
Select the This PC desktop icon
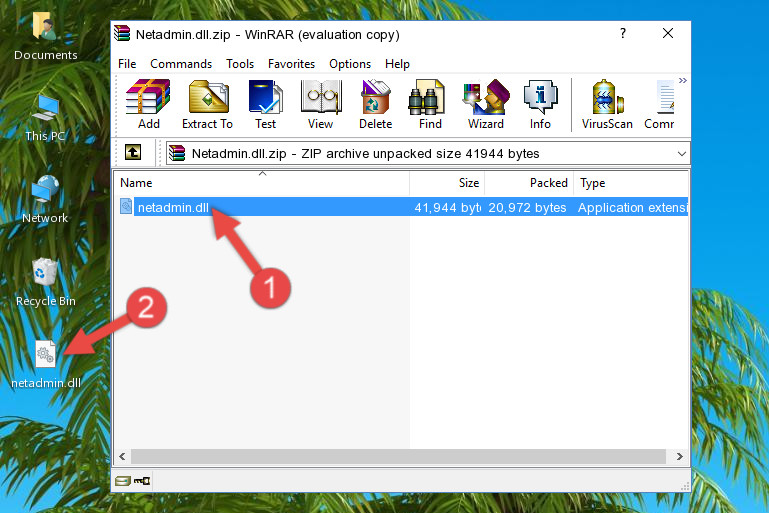click(45, 118)
